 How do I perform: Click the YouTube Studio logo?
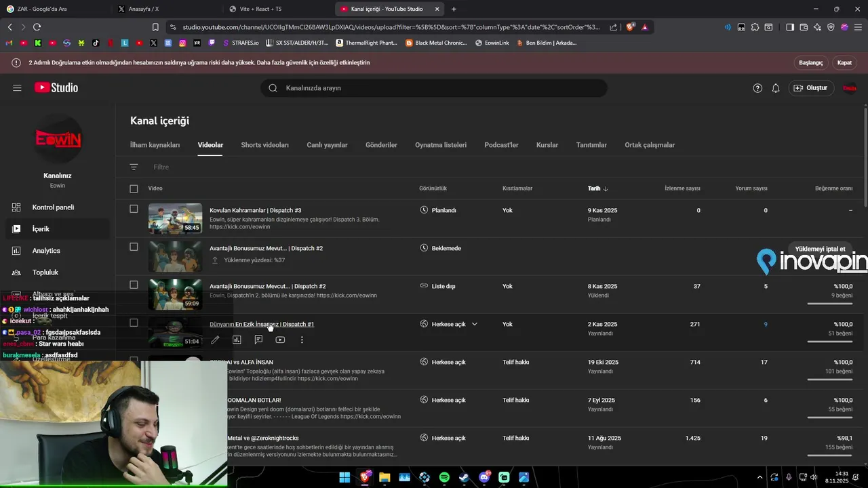56,87
